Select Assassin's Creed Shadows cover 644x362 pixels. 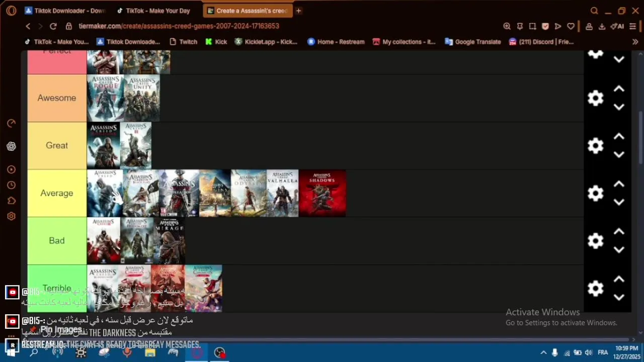point(322,193)
